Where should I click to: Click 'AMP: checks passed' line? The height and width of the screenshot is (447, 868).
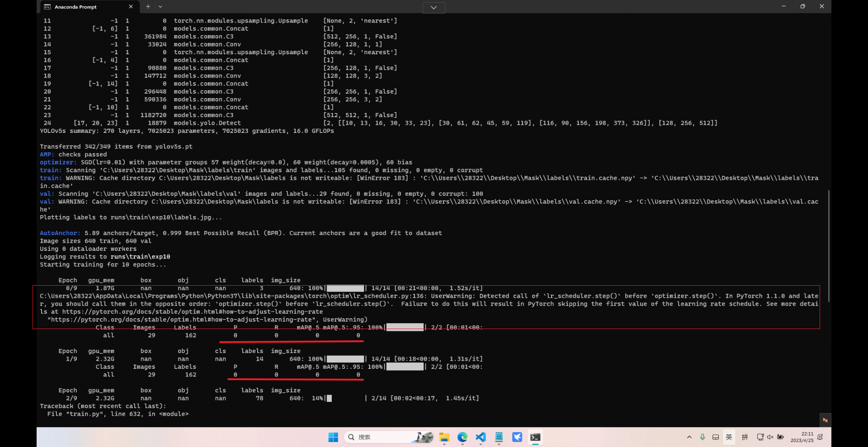pos(73,155)
